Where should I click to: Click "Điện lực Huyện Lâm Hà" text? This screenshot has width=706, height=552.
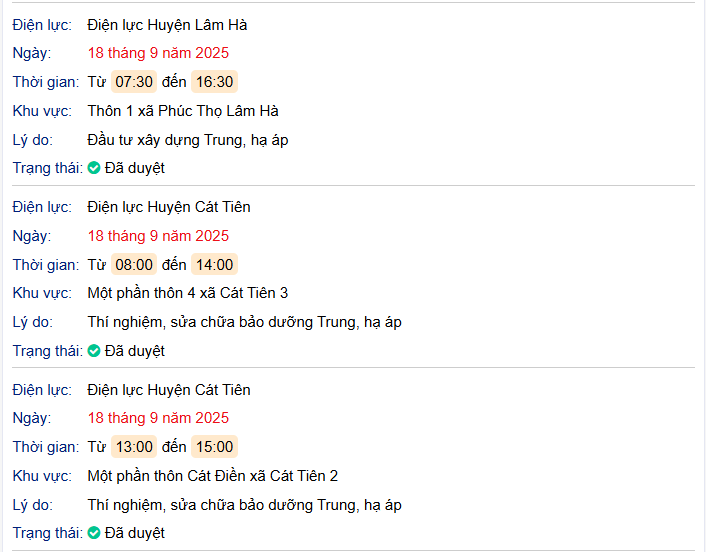[x=167, y=24]
